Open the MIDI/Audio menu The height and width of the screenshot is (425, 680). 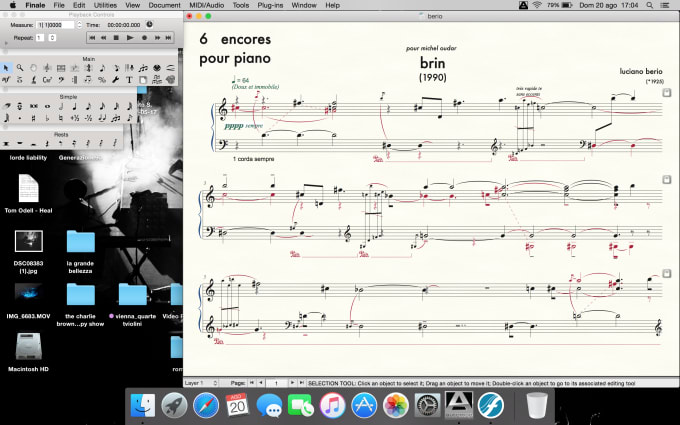206,5
